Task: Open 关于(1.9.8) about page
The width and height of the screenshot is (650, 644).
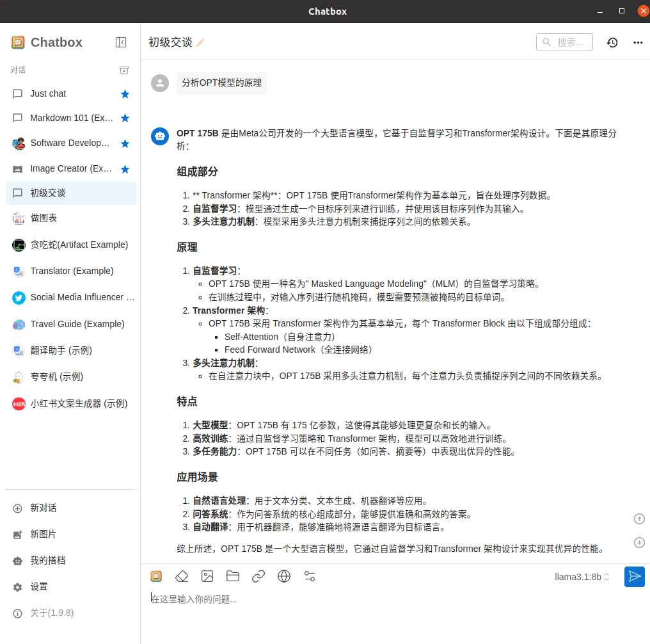Action: tap(71, 613)
